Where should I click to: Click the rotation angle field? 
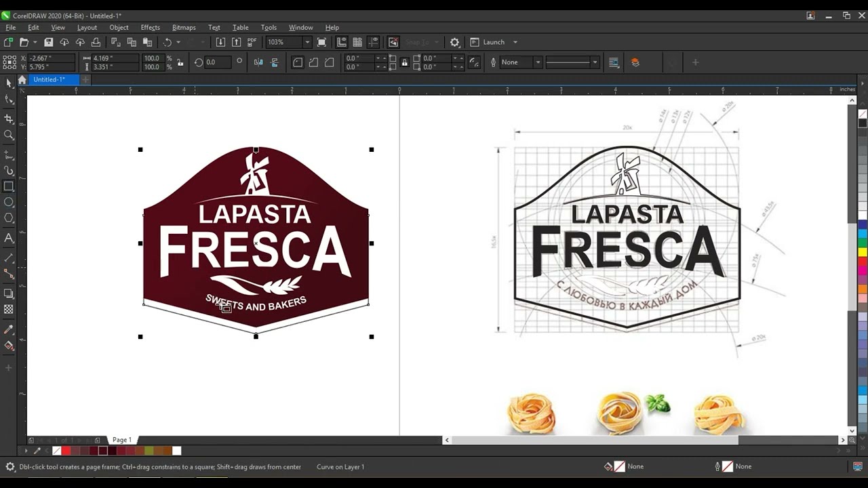(x=217, y=62)
